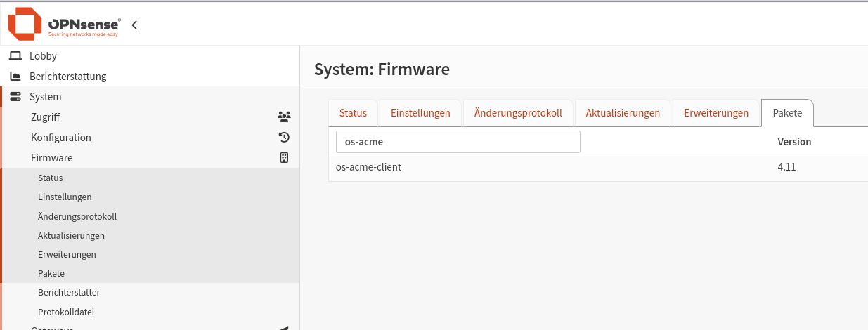The width and height of the screenshot is (868, 330).
Task: Switch to the Status tab
Action: coord(353,113)
